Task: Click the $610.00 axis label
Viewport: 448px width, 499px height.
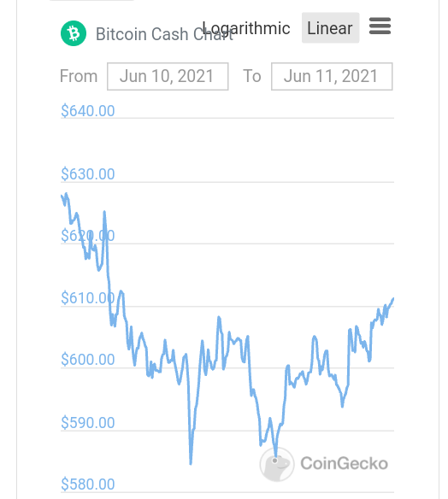Action: coord(88,298)
